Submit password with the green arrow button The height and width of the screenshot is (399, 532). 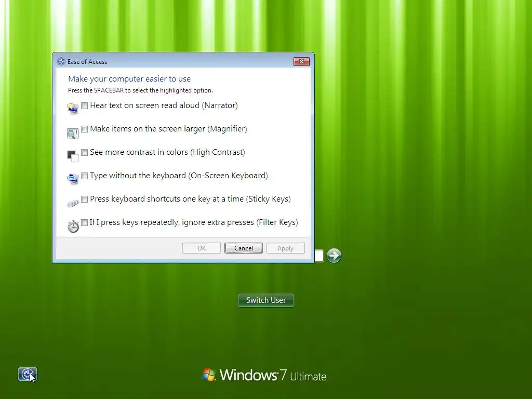[x=334, y=256]
